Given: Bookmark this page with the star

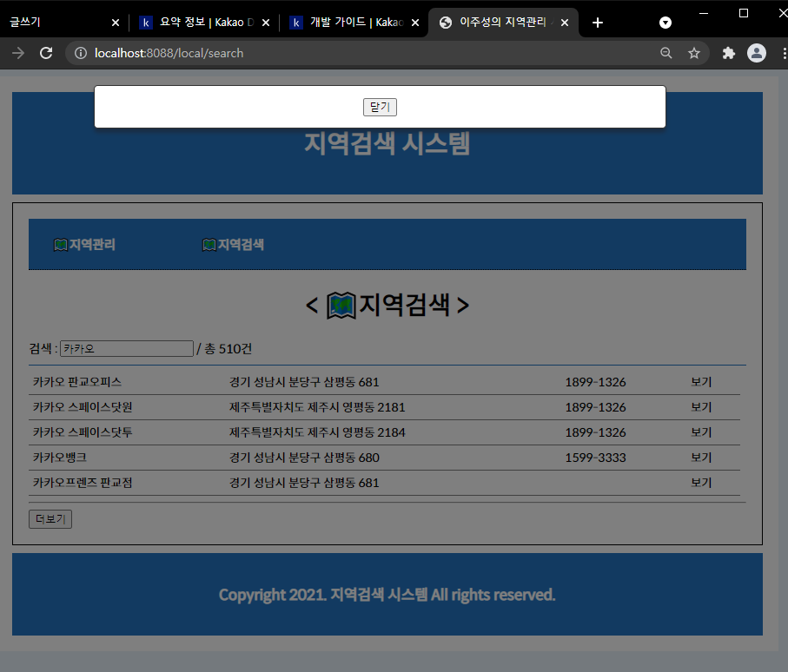Looking at the screenshot, I should pyautogui.click(x=694, y=53).
